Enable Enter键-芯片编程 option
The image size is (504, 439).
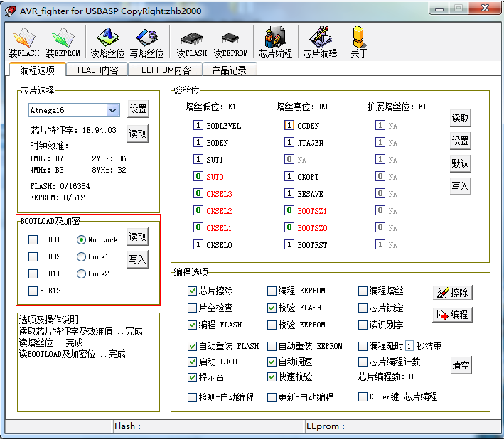[363, 396]
